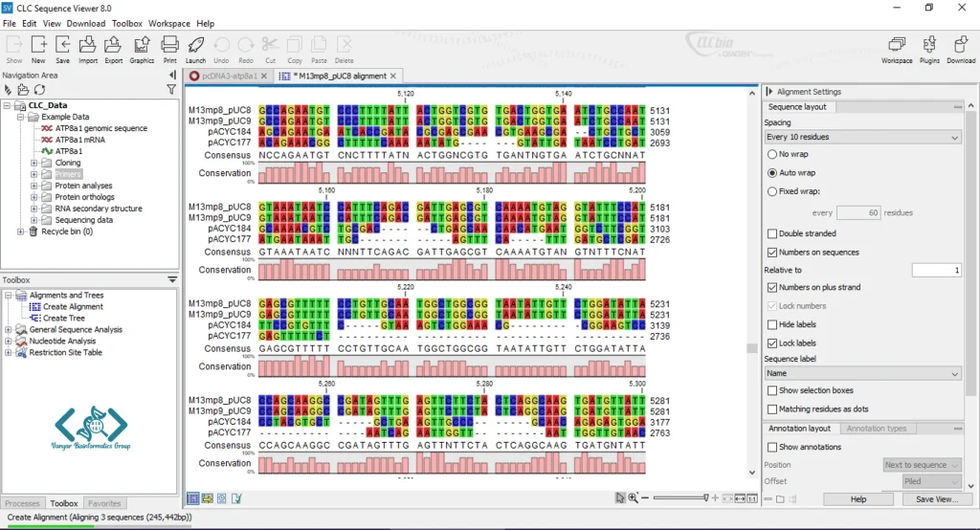Click in the Relative to input field

pyautogui.click(x=936, y=270)
